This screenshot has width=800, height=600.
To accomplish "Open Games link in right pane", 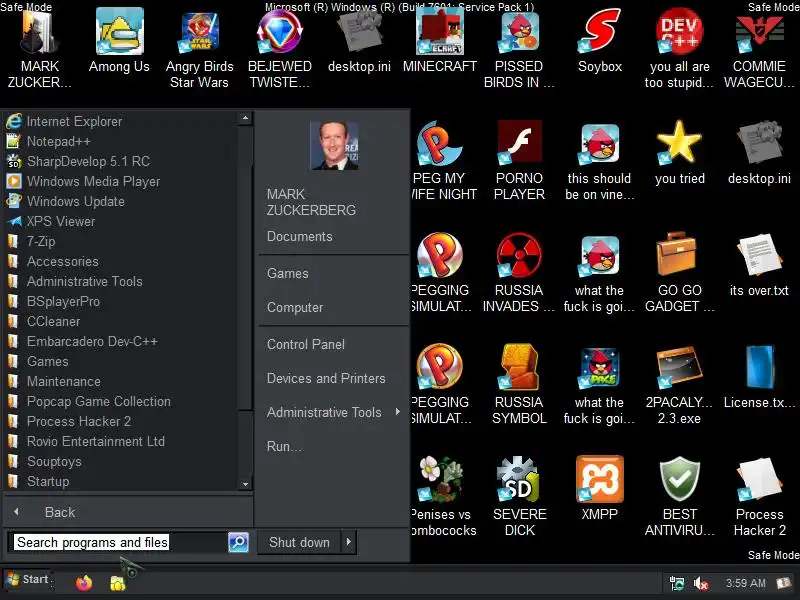I will tap(288, 273).
